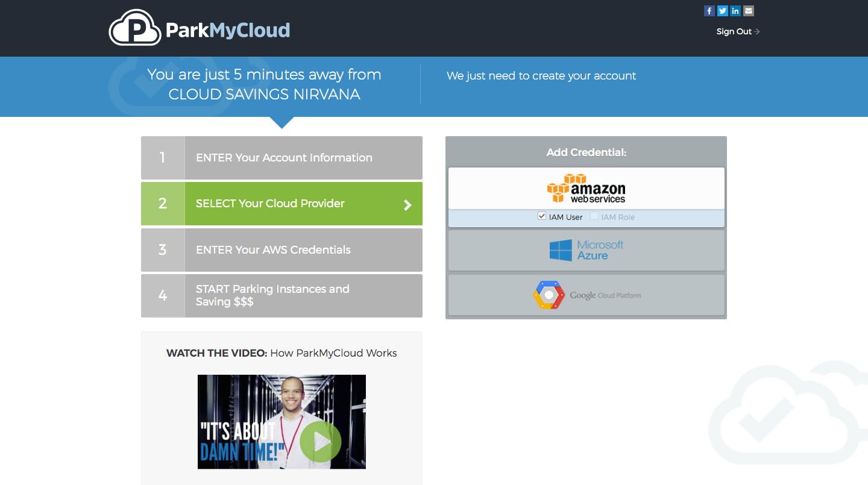
Task: Open the Facebook share icon
Action: (x=709, y=11)
